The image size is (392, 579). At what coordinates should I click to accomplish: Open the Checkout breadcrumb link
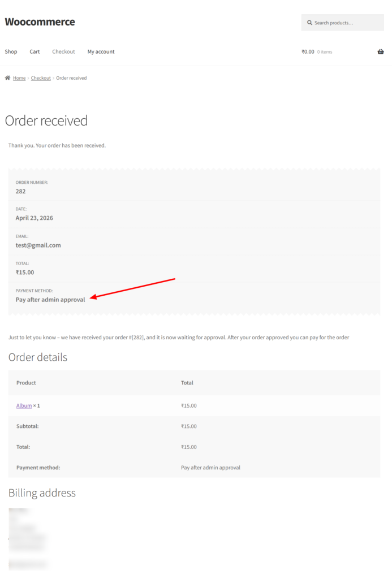[41, 78]
